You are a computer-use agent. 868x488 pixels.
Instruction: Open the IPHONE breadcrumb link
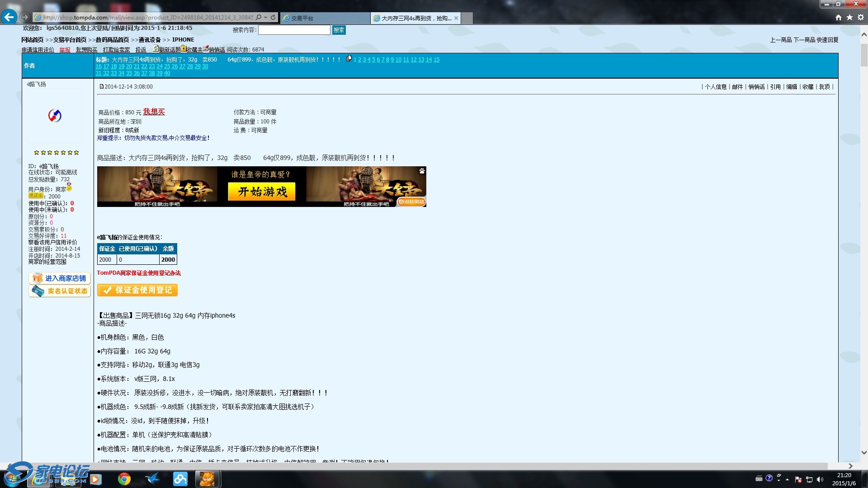click(183, 40)
